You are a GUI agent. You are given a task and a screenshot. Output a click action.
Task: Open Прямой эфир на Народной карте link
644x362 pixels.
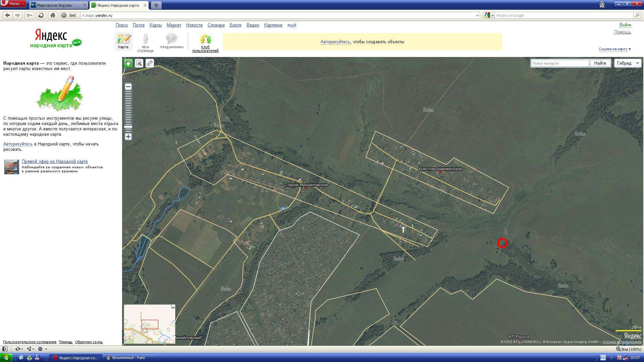[x=55, y=162]
